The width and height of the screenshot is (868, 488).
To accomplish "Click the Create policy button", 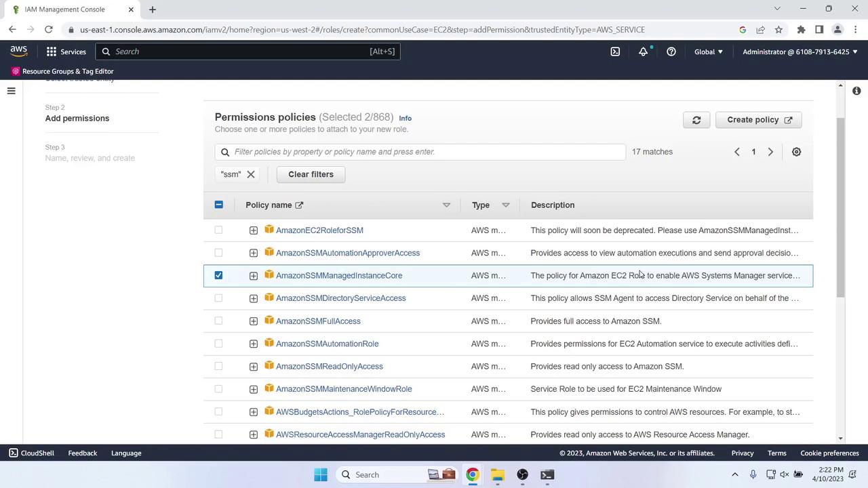I will 759,120.
